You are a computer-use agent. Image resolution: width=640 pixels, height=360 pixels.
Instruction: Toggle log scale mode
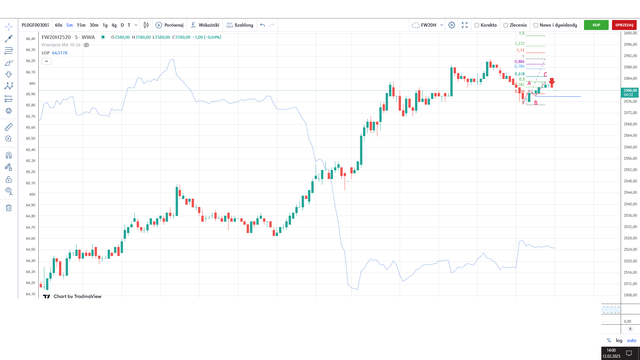[619, 340]
